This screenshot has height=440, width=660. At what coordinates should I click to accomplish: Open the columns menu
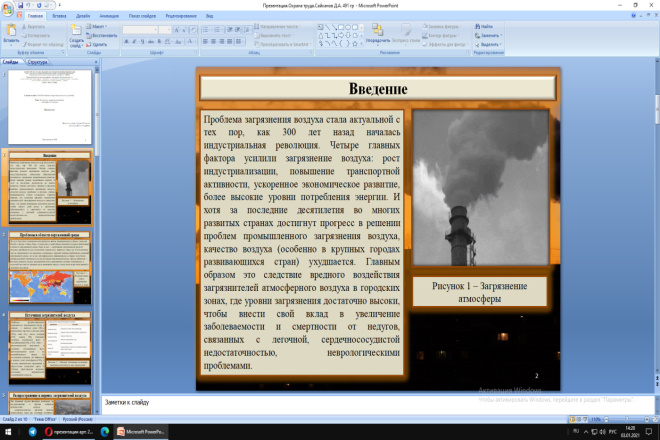coord(239,41)
